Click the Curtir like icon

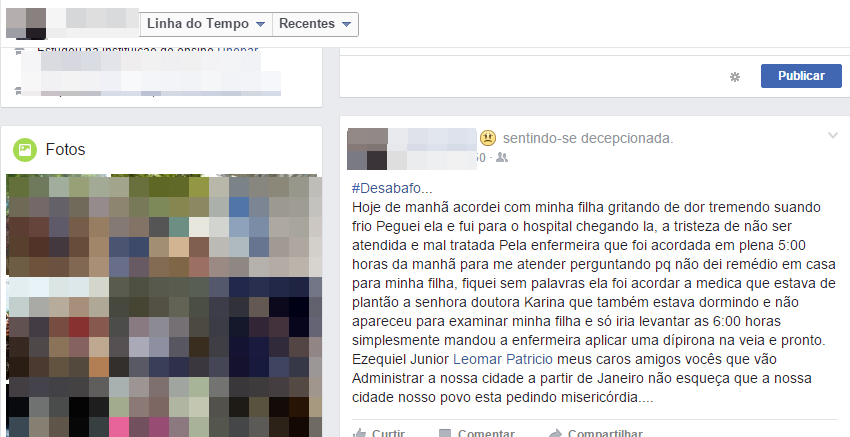[x=359, y=433]
